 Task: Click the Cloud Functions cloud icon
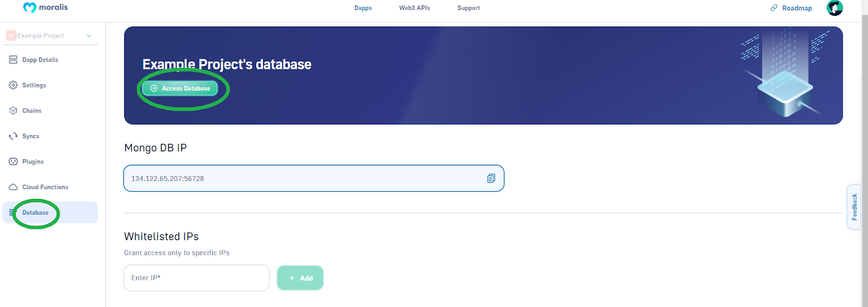coord(13,187)
